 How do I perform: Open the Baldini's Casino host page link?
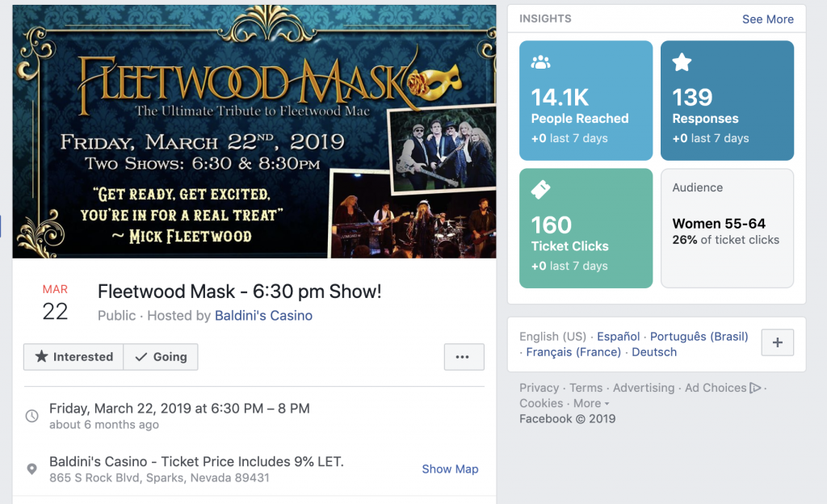[263, 315]
